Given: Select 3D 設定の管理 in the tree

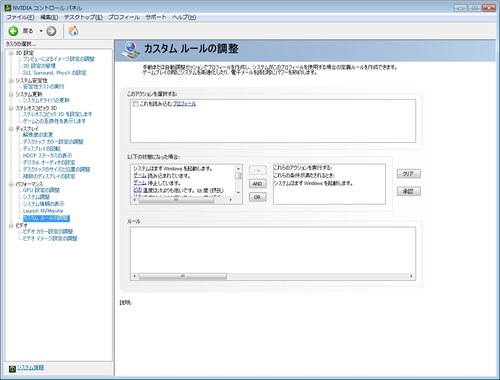Looking at the screenshot, I should coord(39,66).
